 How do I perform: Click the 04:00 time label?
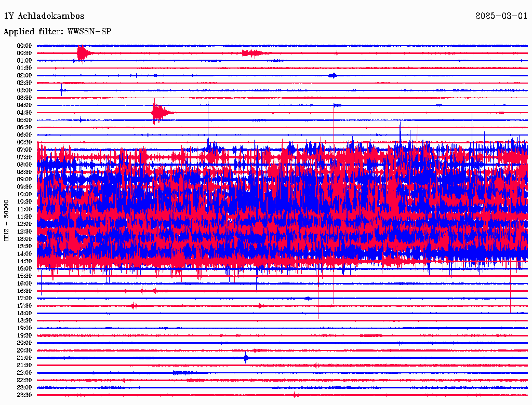click(24, 105)
